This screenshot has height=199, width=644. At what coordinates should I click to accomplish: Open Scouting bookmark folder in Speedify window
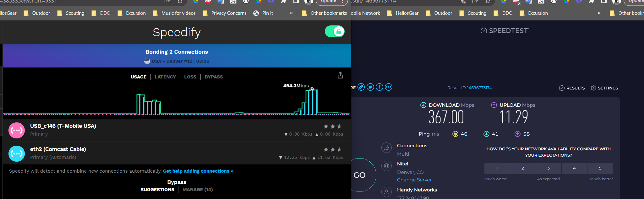click(x=71, y=13)
